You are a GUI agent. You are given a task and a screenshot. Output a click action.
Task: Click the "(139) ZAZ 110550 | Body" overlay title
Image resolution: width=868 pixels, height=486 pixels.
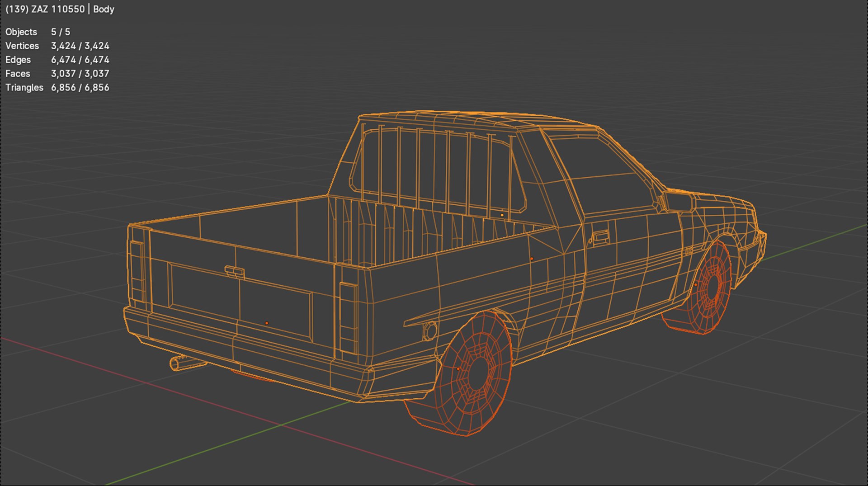pyautogui.click(x=60, y=9)
